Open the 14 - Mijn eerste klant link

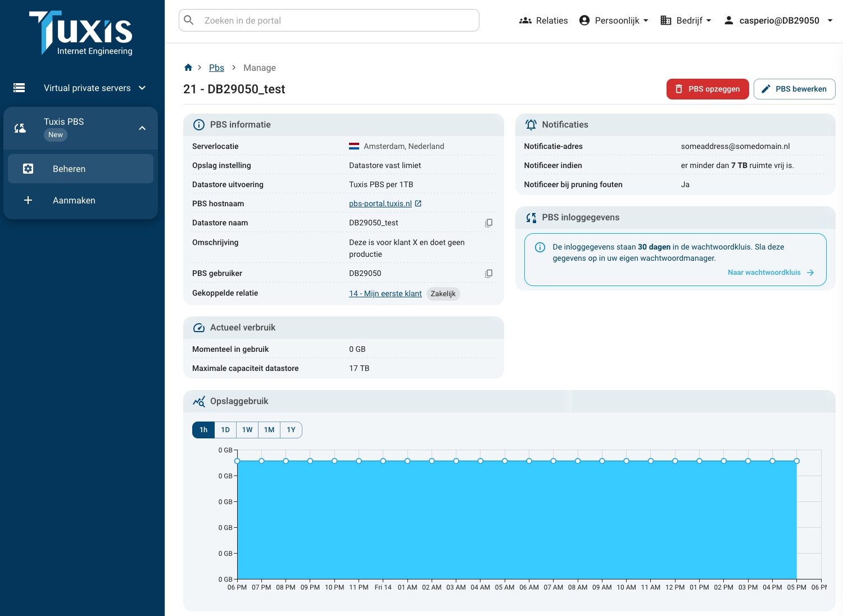[x=386, y=293]
